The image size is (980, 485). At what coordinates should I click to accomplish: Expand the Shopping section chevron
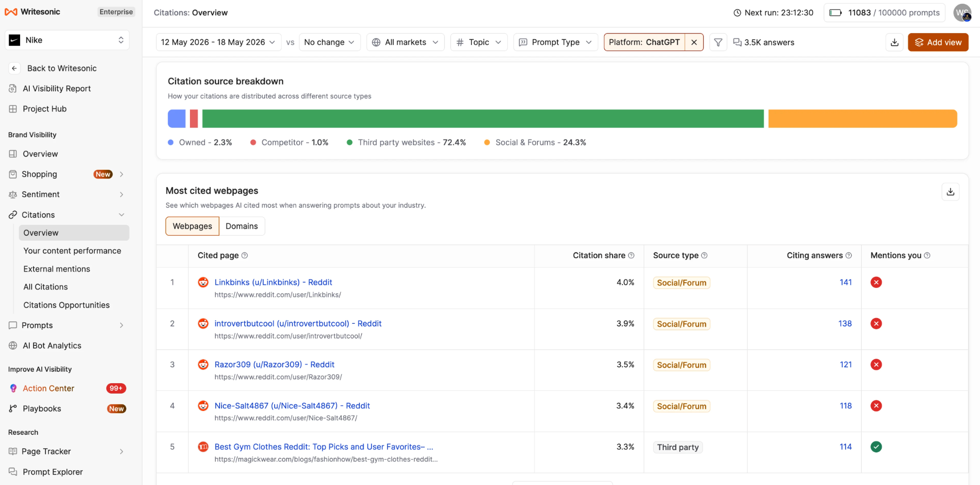coord(122,174)
